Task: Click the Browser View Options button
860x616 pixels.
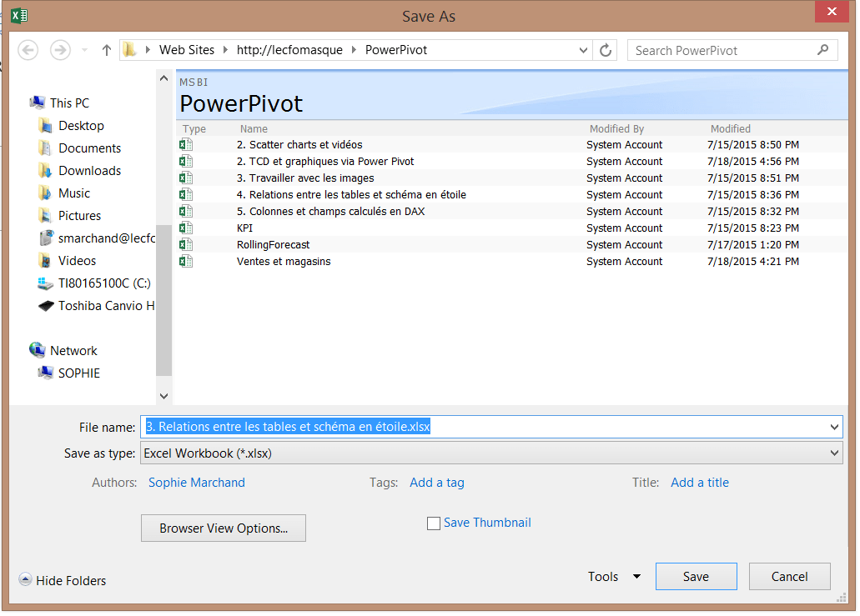Action: point(224,528)
